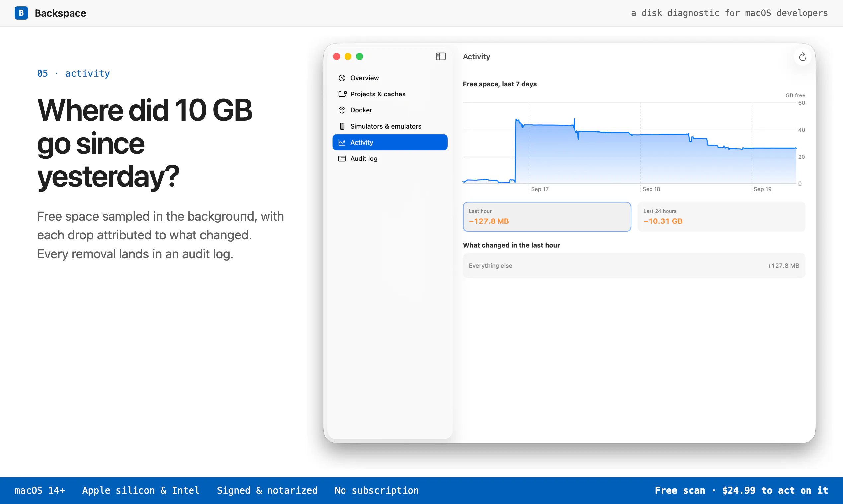The height and width of the screenshot is (504, 843).
Task: Minimize the window with the yellow button
Action: click(x=348, y=56)
